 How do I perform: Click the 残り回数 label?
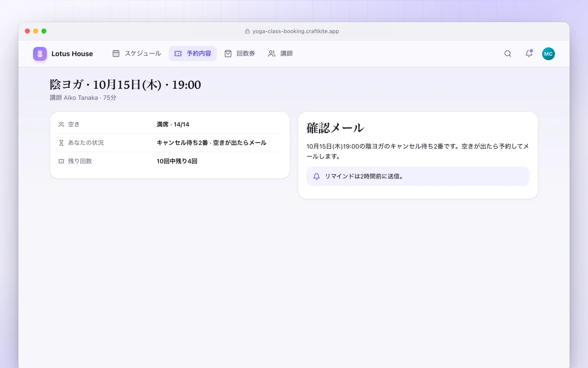[80, 161]
